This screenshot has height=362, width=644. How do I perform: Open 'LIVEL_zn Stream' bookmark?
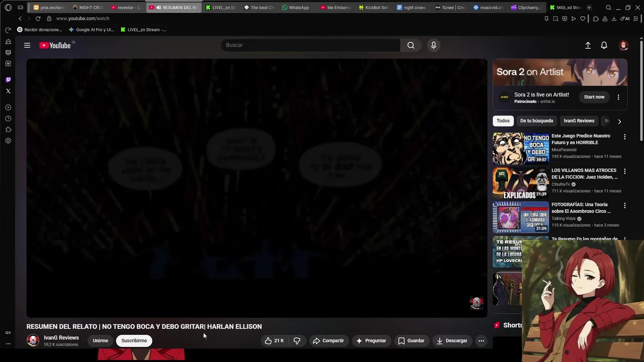(x=143, y=30)
